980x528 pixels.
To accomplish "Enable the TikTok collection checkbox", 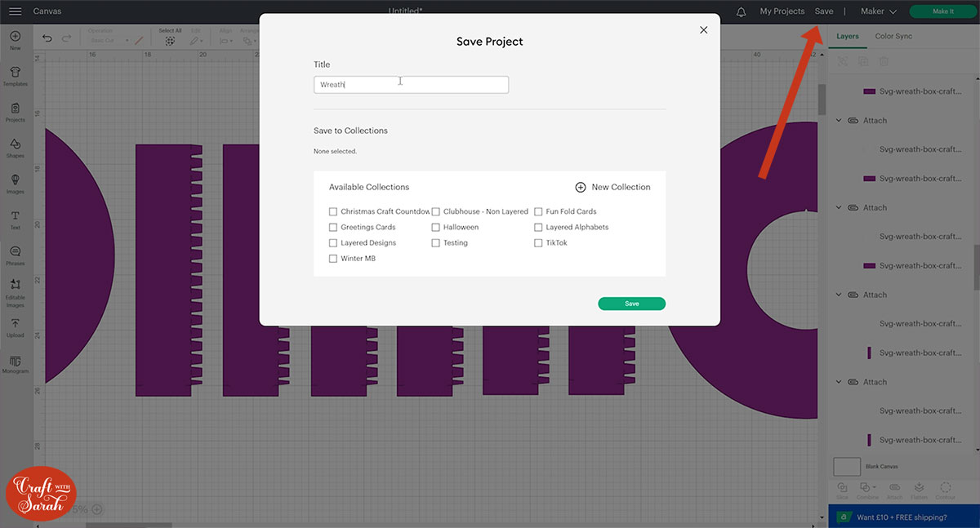I will [539, 243].
